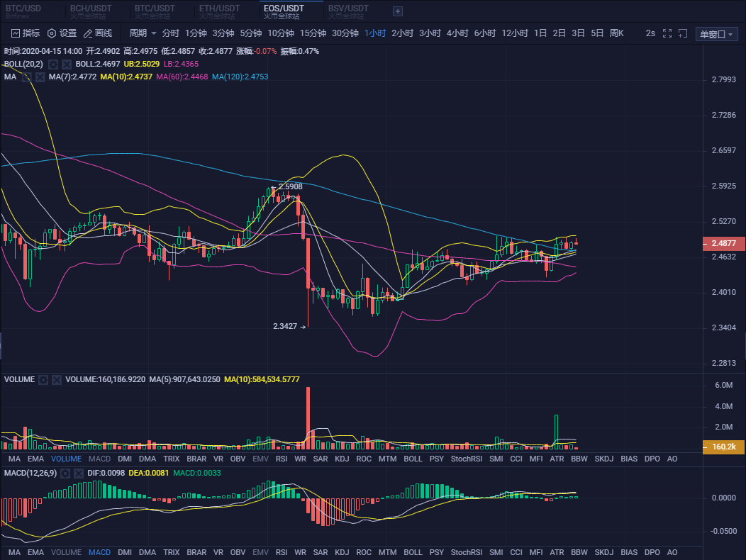Screen dimensions: 746x560
Task: Open BOLL indicator settings gear
Action: (x=55, y=64)
